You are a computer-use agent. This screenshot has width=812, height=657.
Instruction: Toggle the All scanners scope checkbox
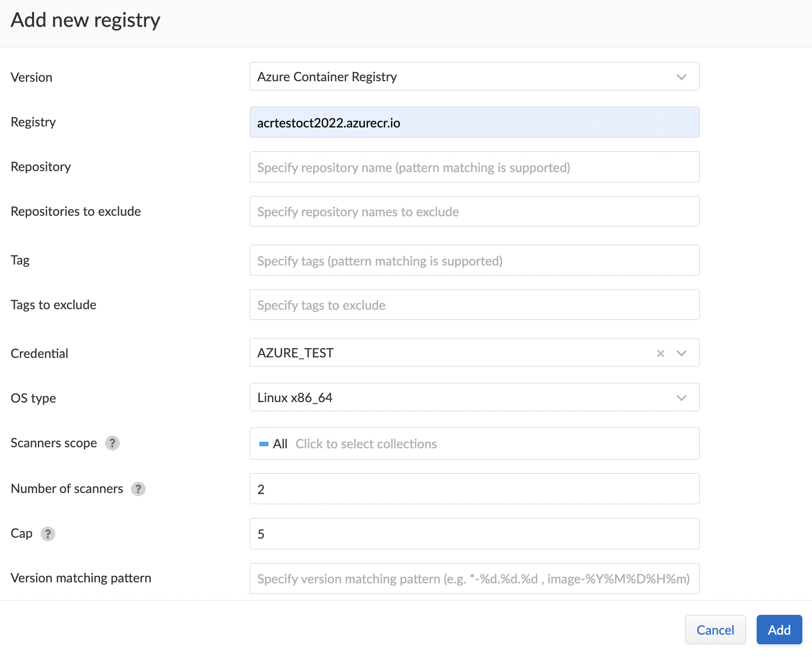tap(264, 444)
